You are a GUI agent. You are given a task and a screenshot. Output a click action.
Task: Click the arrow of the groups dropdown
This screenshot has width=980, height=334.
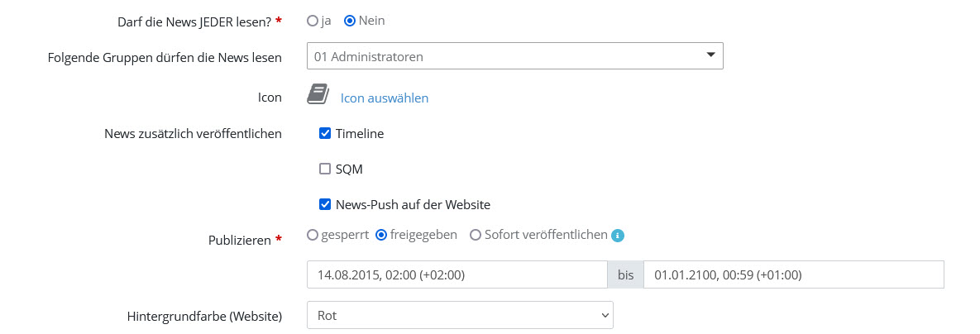[710, 55]
